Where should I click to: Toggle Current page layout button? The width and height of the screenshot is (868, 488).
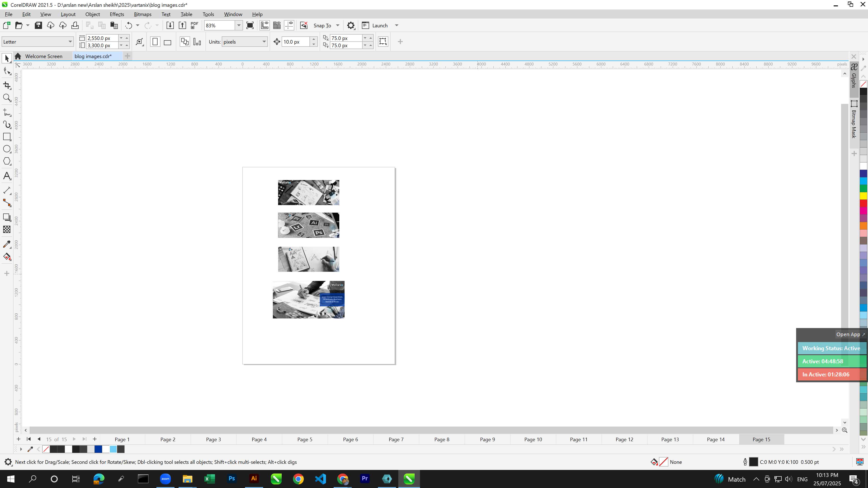(197, 42)
